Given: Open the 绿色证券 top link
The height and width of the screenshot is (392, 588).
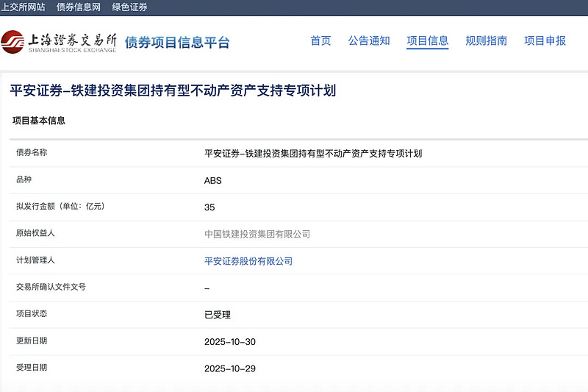Looking at the screenshot, I should click(129, 7).
